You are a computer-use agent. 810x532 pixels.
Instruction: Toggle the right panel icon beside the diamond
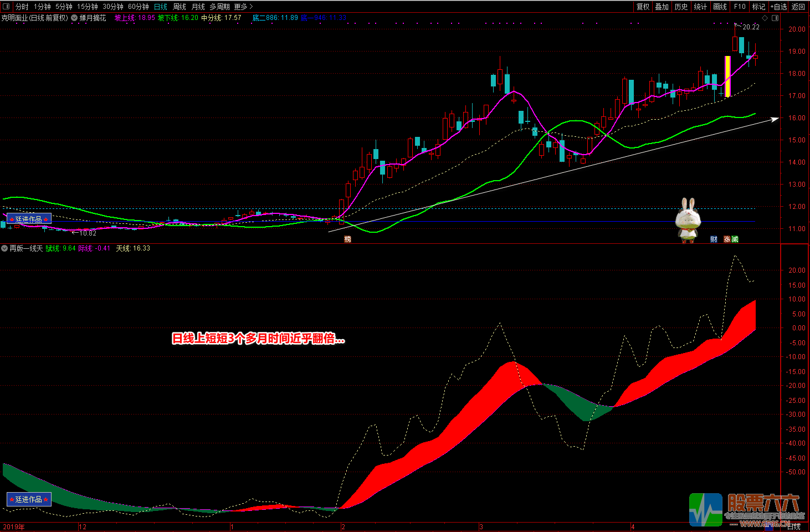click(x=775, y=18)
